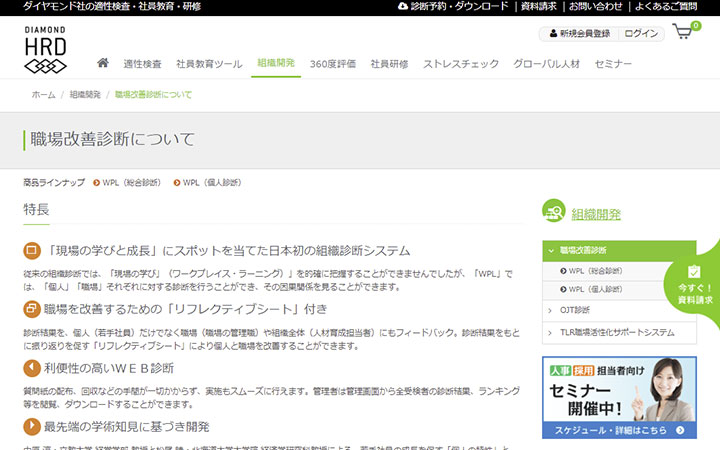Screen dimensions: 720x450
Task: Click the 特長 section heading
Action: [36, 209]
